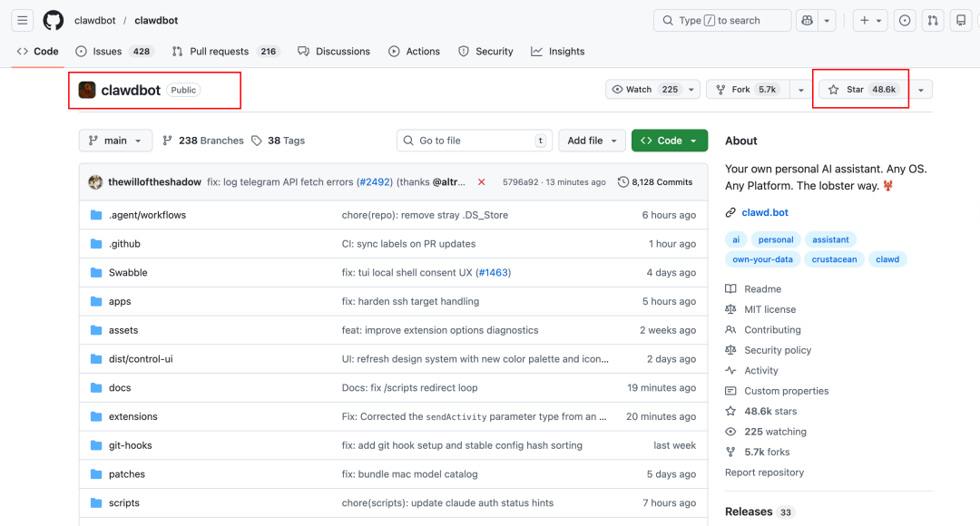Open commit hash 5796a92
This screenshot has height=526, width=980.
click(520, 182)
